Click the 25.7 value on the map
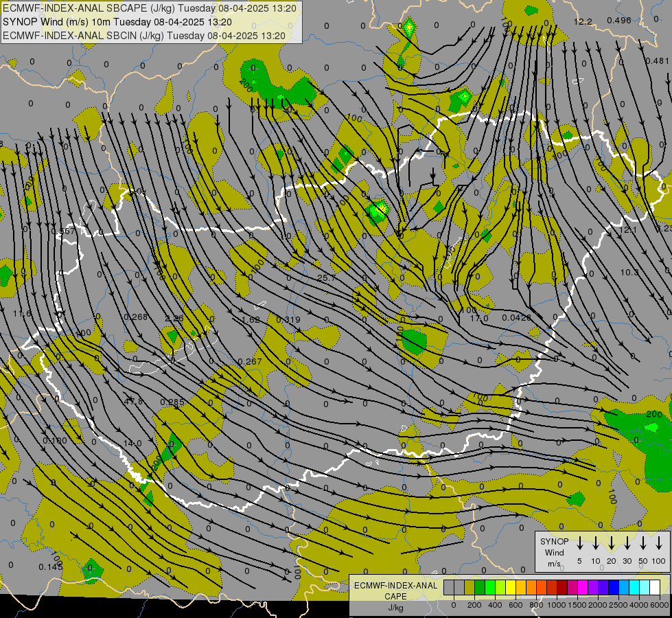 [326, 278]
